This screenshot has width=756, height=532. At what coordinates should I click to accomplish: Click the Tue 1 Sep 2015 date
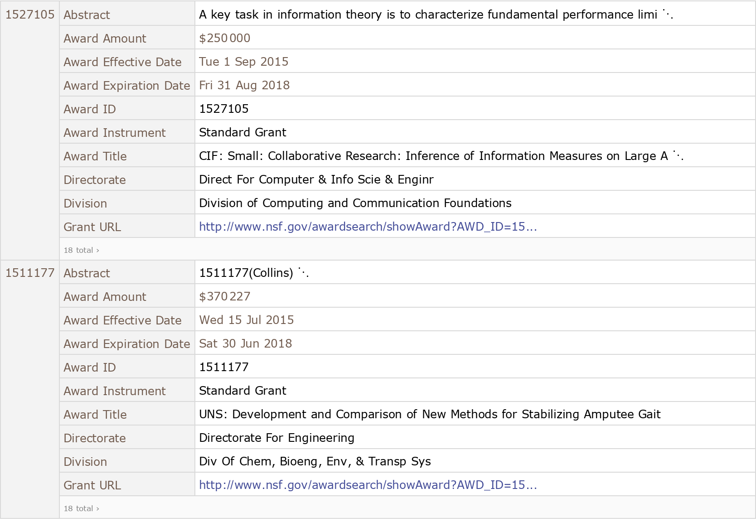(x=243, y=62)
